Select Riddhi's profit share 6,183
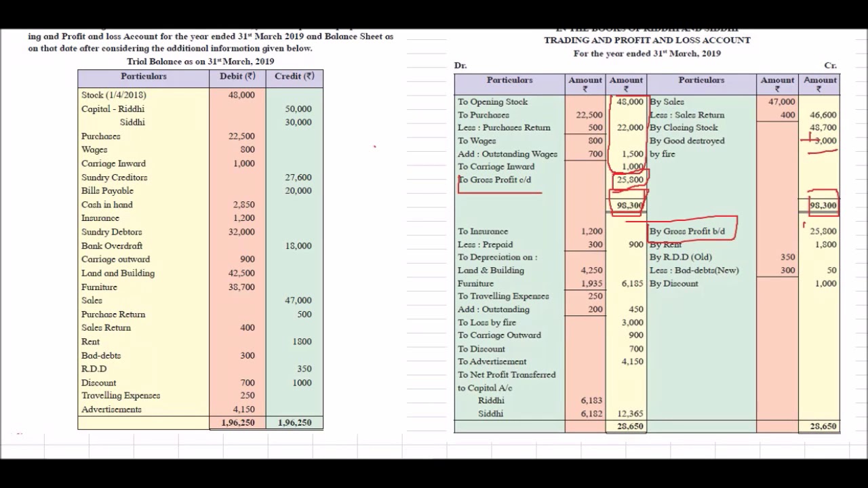 coord(591,401)
